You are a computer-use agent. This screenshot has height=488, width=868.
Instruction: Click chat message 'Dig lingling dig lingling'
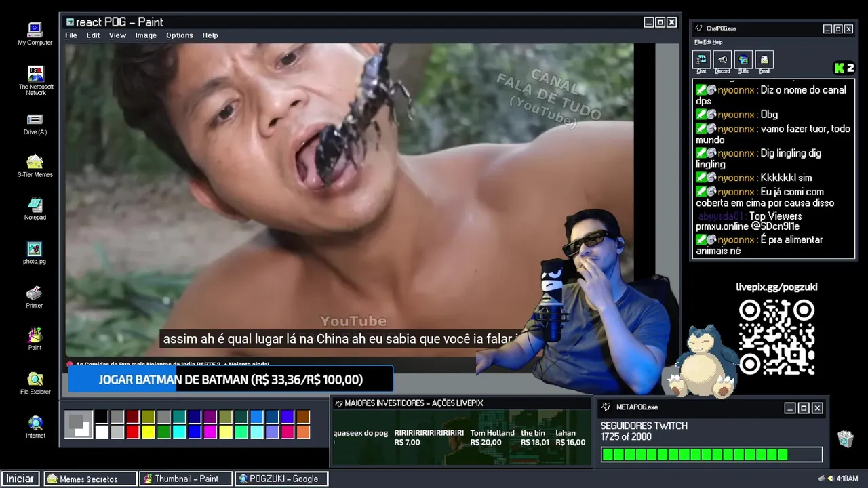coord(773,159)
